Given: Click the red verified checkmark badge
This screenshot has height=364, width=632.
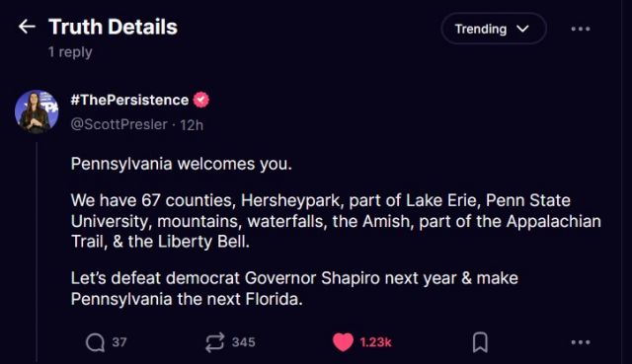Looking at the screenshot, I should 201,100.
